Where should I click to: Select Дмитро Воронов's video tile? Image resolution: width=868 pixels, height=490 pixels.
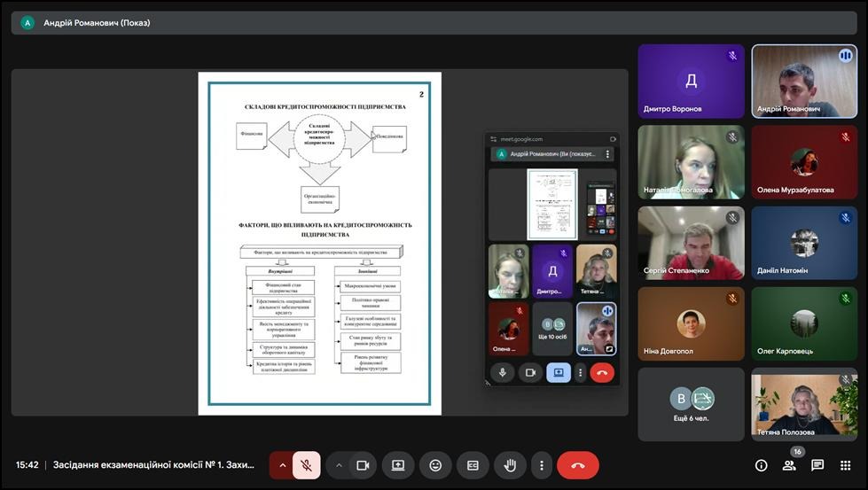tap(691, 82)
